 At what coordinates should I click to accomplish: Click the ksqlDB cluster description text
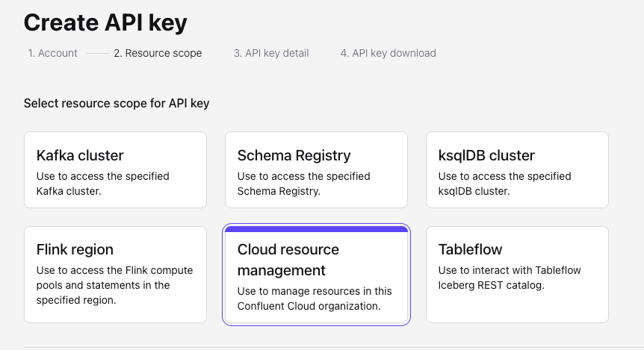click(505, 184)
